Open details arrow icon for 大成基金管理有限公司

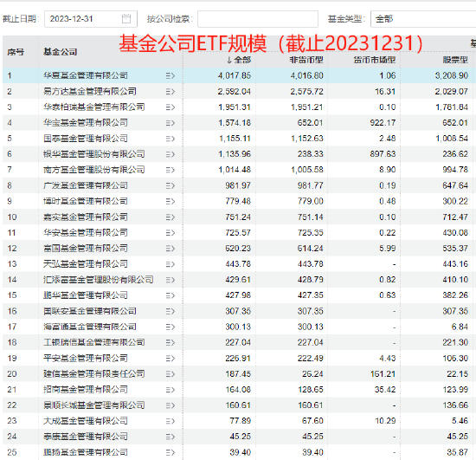(x=170, y=421)
